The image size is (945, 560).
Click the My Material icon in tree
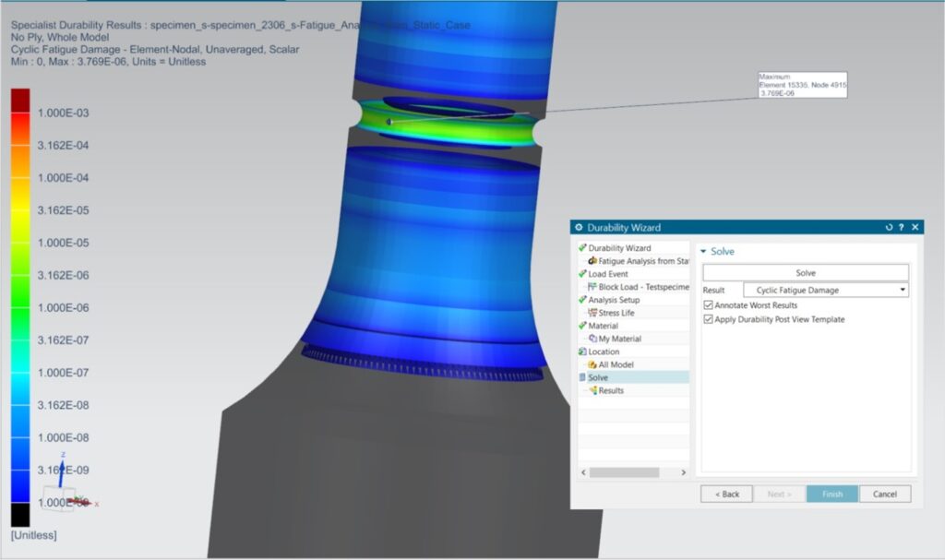click(x=592, y=339)
